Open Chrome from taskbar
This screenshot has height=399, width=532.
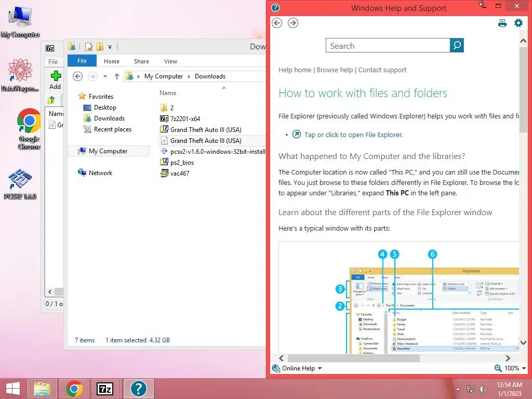point(74,389)
